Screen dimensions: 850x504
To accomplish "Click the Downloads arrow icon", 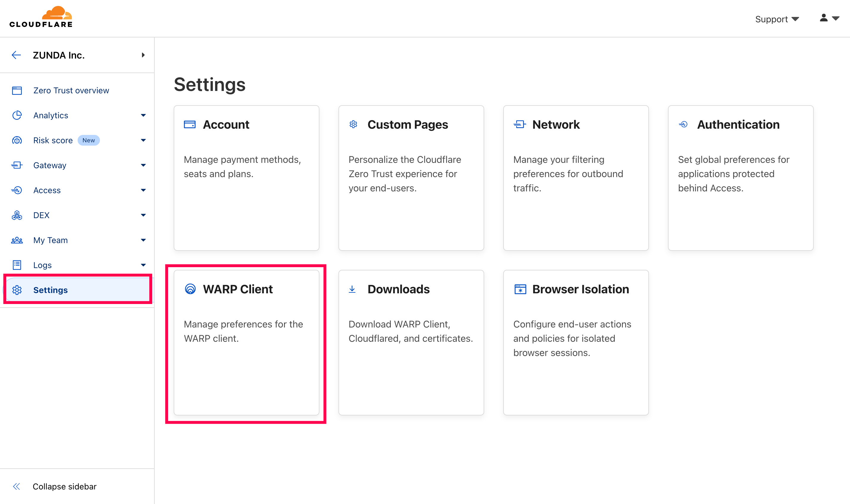I will coord(352,289).
